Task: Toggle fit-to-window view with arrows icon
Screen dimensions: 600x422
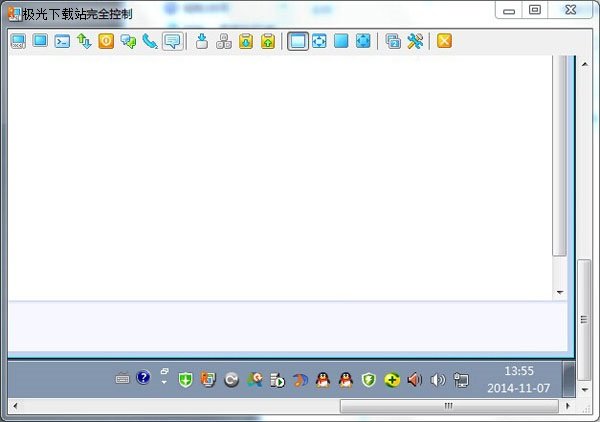Action: 319,41
